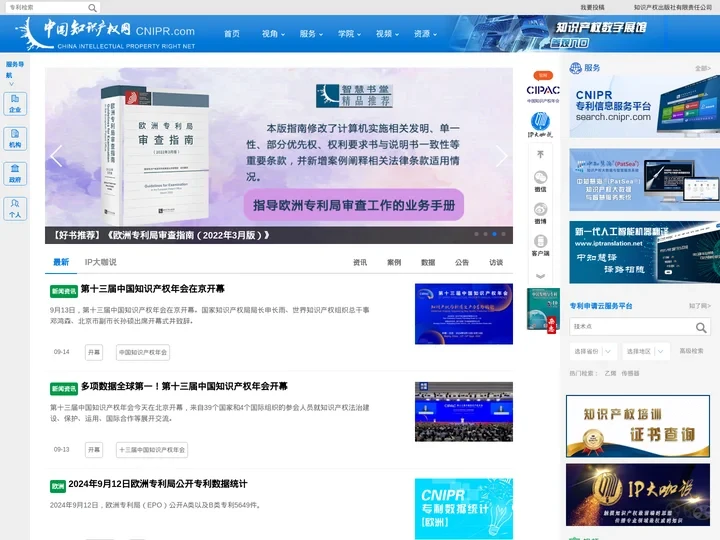720x540 pixels.
Task: Open the 全部> link beside 服务
Action: tap(703, 68)
